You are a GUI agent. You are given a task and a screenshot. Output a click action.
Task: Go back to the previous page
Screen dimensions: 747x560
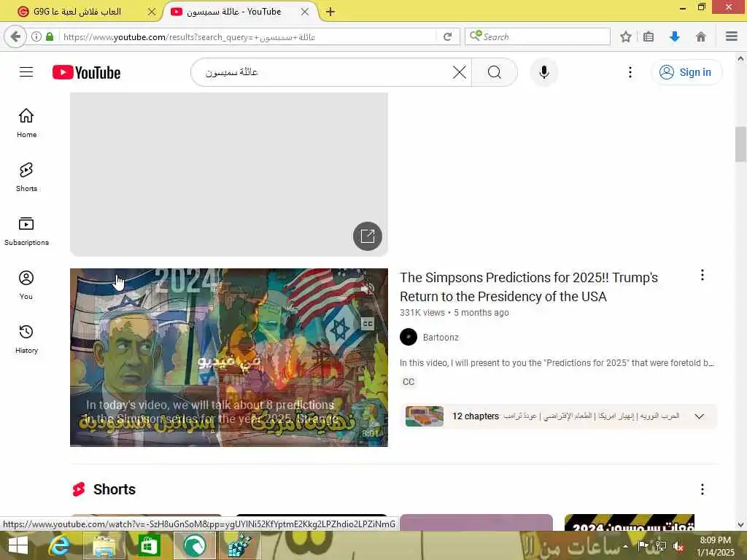coord(15,36)
